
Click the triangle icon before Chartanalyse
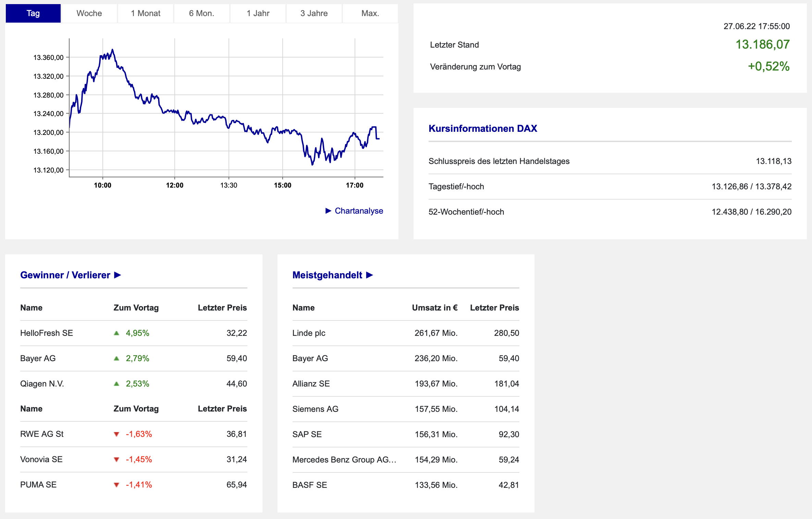[x=328, y=211]
